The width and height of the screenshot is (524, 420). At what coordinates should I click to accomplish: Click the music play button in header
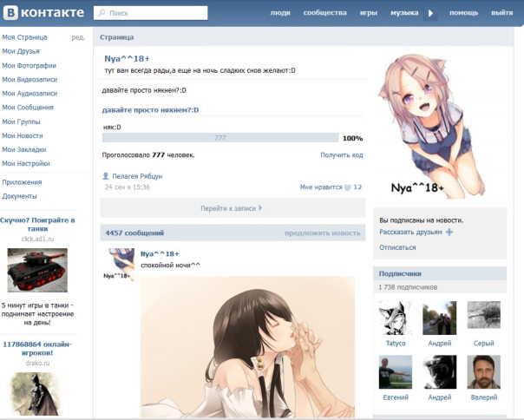click(432, 13)
